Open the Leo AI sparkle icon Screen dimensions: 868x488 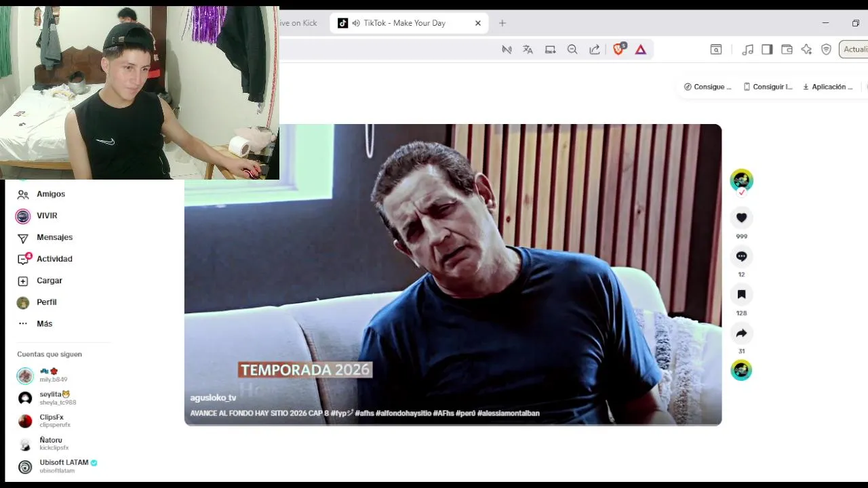[806, 49]
